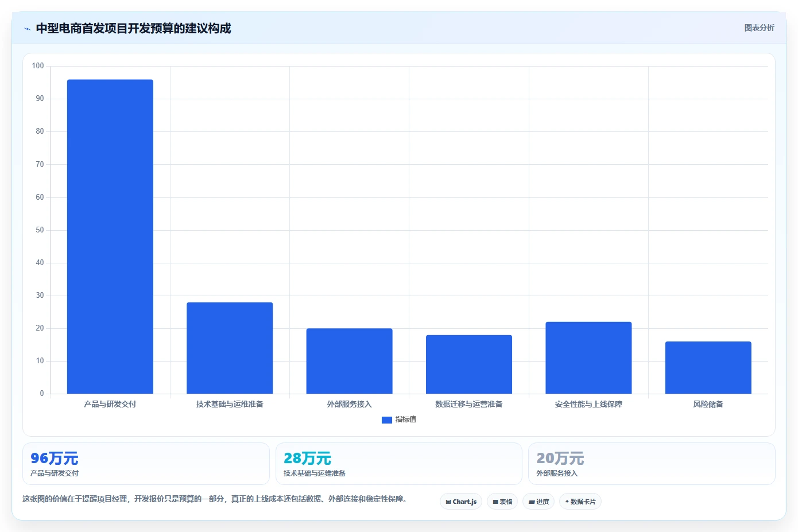Click the 50 y-axis value
Image resolution: width=798 pixels, height=532 pixels.
[x=40, y=230]
